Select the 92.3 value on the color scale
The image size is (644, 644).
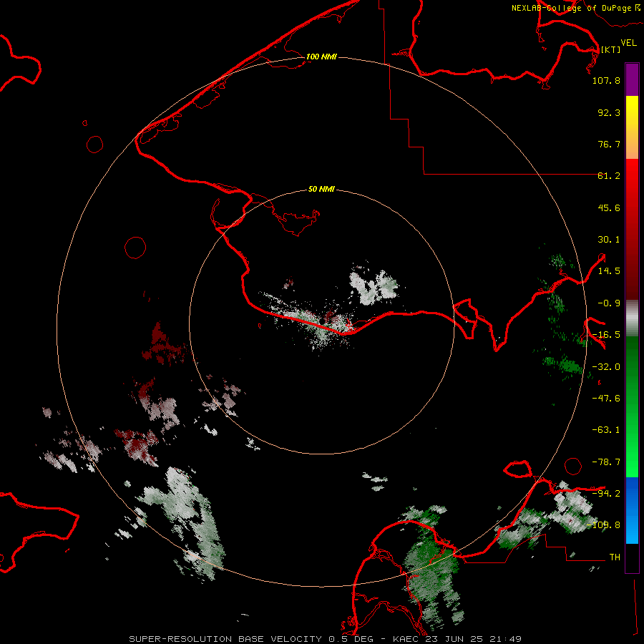(x=609, y=112)
